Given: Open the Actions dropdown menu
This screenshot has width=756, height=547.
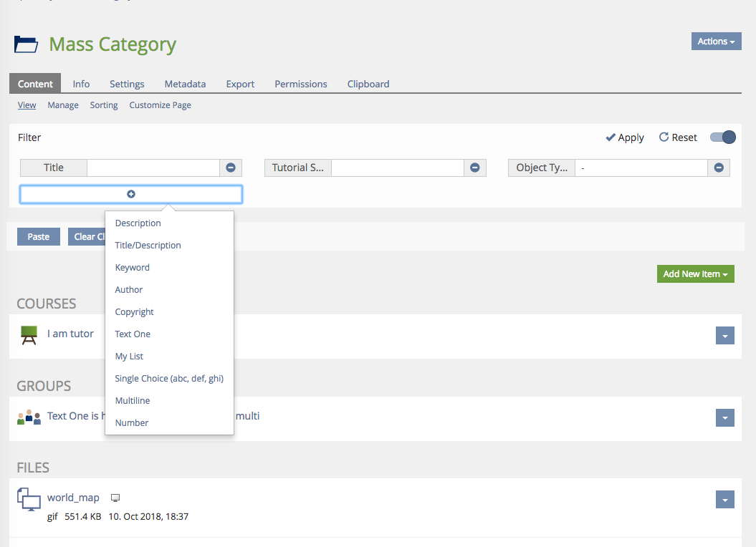Looking at the screenshot, I should pyautogui.click(x=716, y=42).
